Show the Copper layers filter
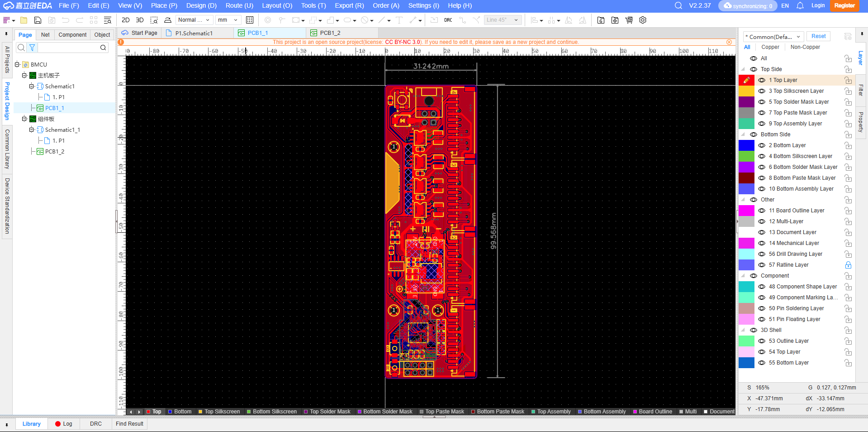 pos(770,47)
